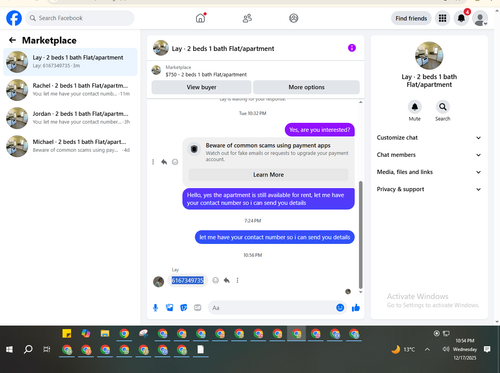Show hidden system tray icons
Screen dimensions: 500x373
[x=427, y=349]
